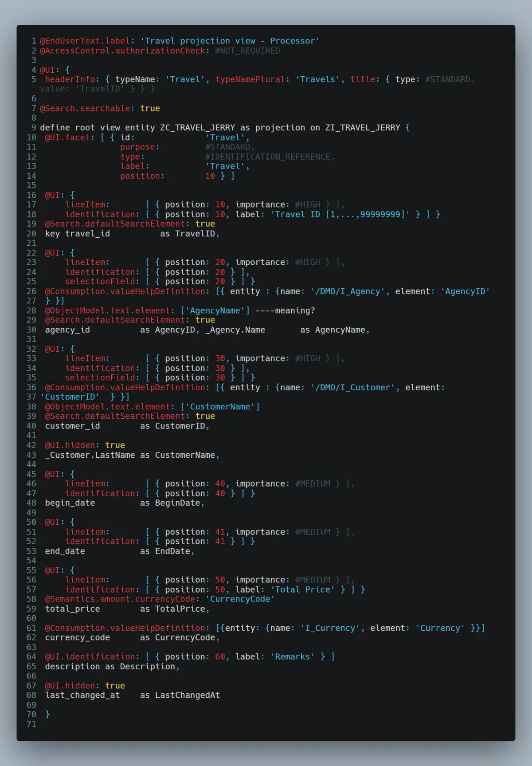Click @Semantics.amount.currencyCode annotation

pyautogui.click(x=120, y=599)
